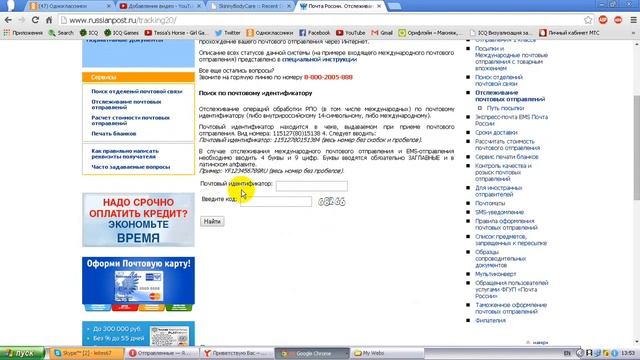The width and height of the screenshot is (640, 360).
Task: Open Расчет стоимости почтовых отправлений link
Action: pos(130,120)
